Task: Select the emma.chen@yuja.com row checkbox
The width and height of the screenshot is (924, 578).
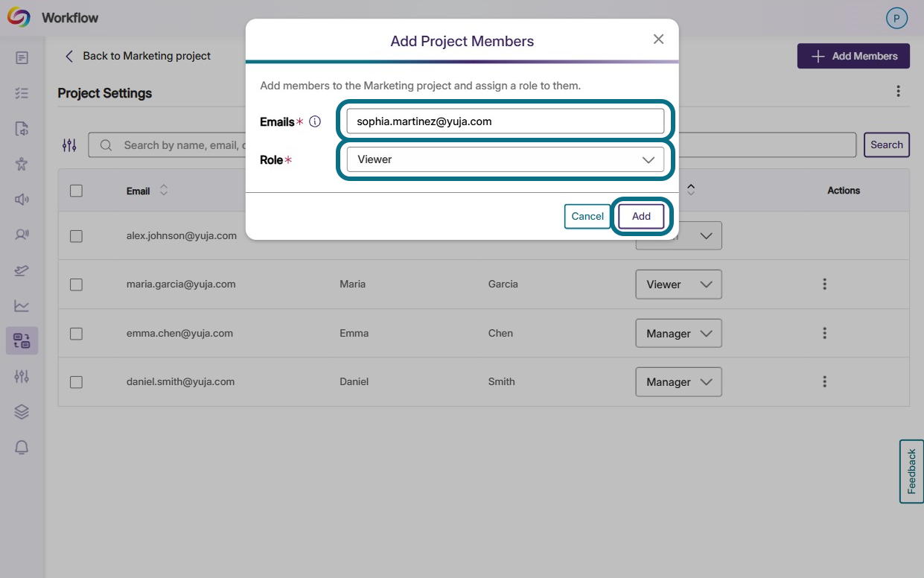Action: click(x=76, y=333)
